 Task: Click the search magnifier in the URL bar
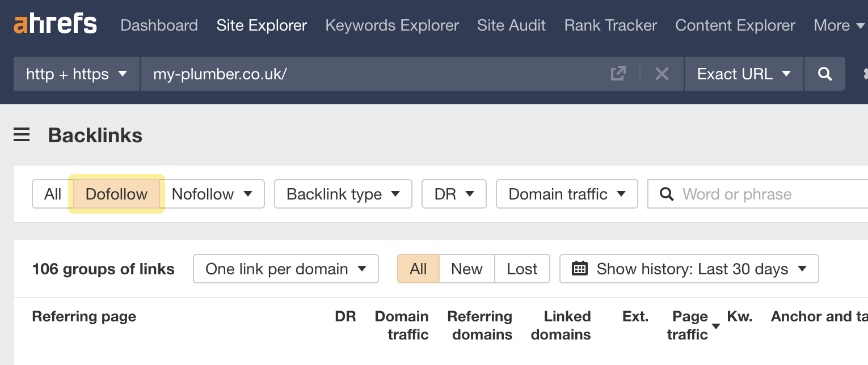pyautogui.click(x=824, y=74)
